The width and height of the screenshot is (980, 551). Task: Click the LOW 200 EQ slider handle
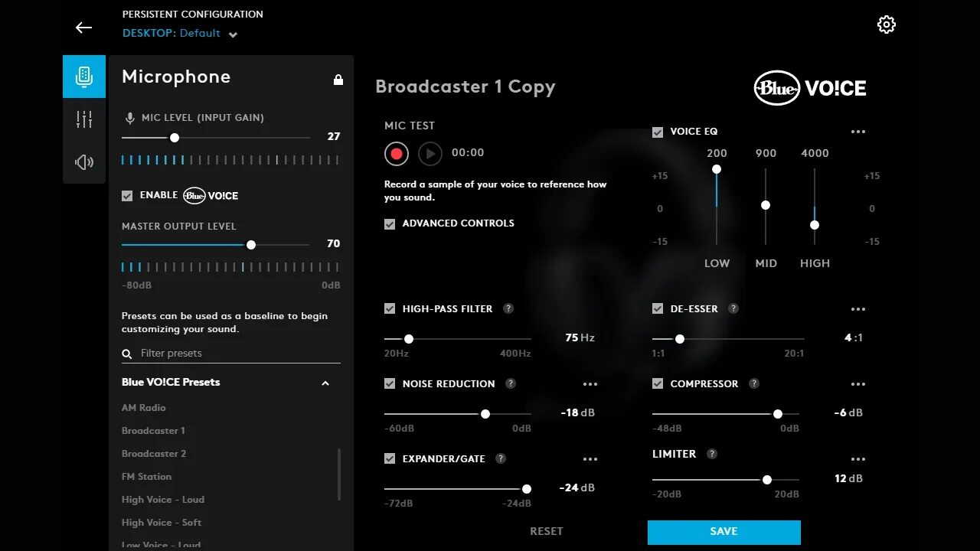click(x=717, y=169)
